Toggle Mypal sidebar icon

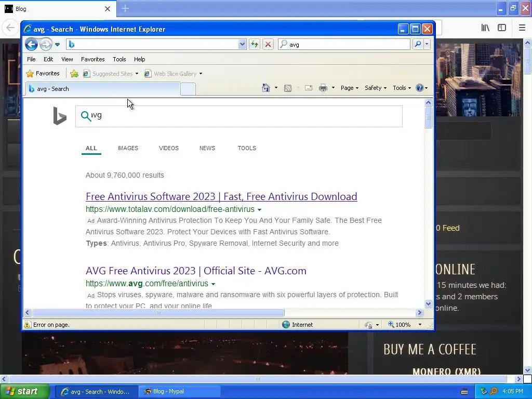(502, 28)
